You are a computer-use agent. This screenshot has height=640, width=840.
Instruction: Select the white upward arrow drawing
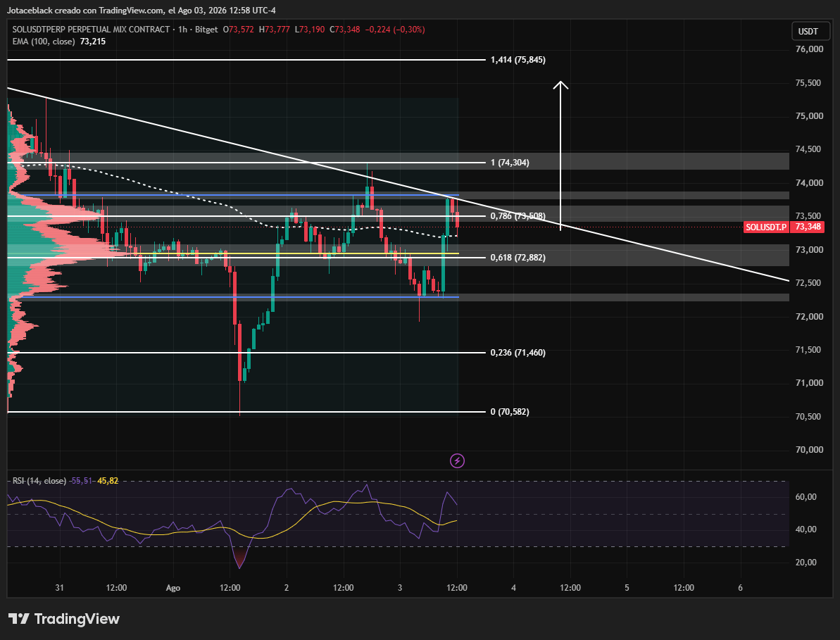click(x=561, y=156)
